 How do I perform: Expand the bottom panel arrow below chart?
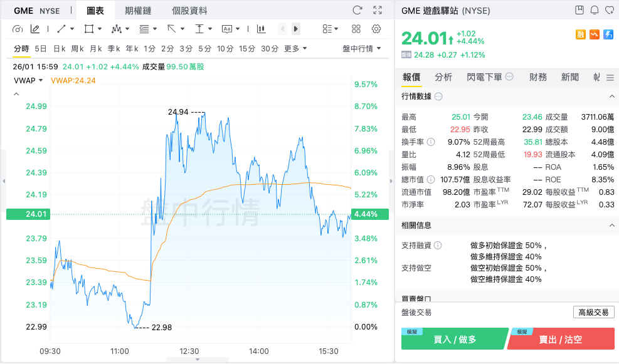[198, 359]
